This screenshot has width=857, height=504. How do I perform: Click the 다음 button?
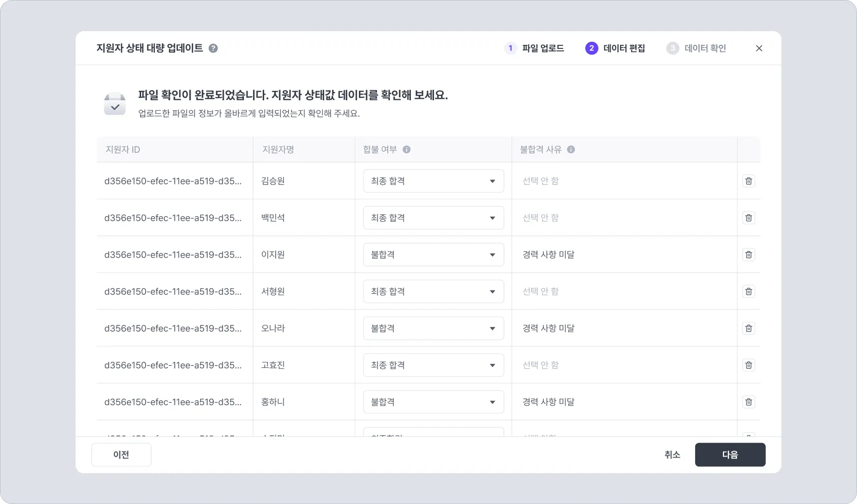point(730,455)
